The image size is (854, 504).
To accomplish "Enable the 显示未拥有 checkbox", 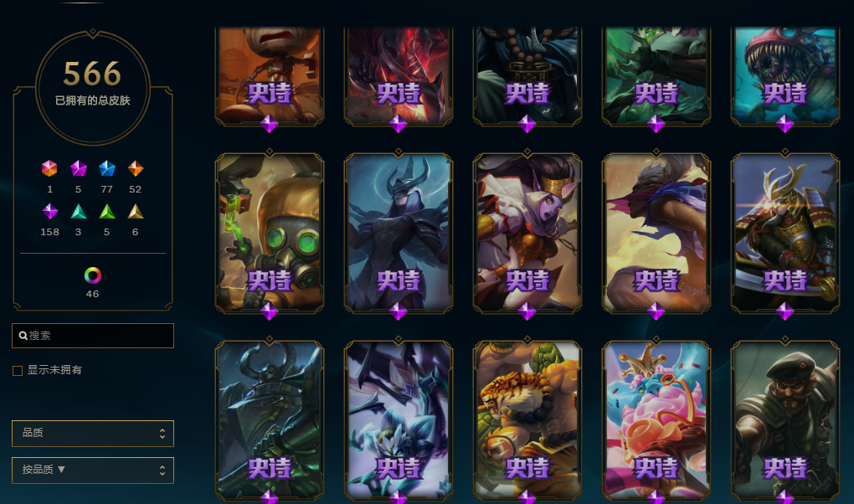I will click(18, 371).
